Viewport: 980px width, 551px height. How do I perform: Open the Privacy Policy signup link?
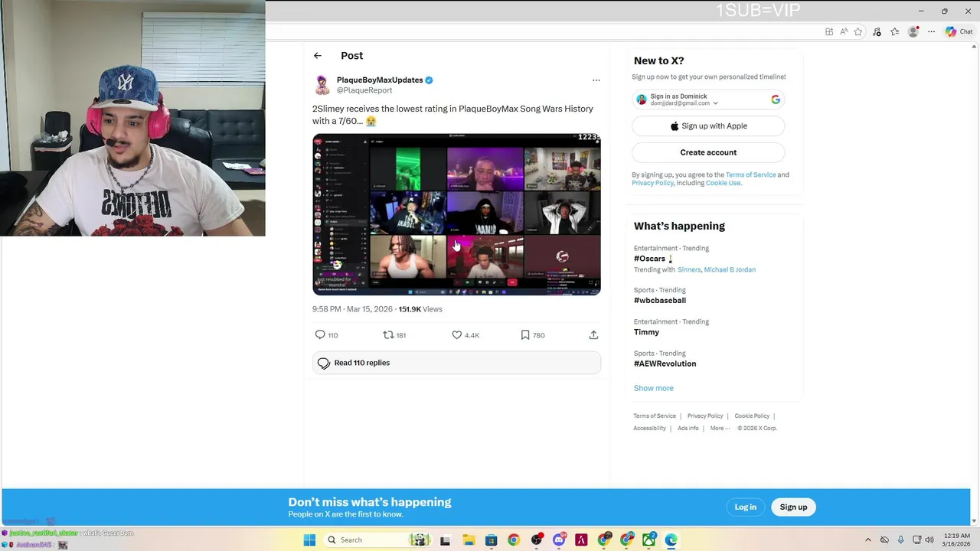[x=653, y=183]
